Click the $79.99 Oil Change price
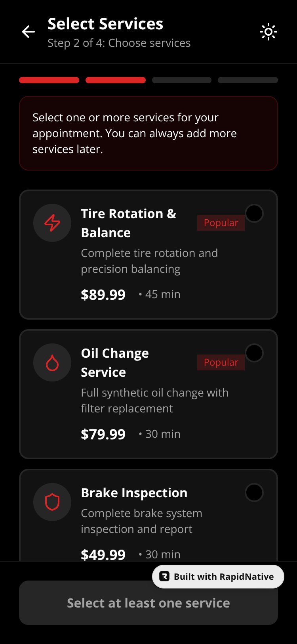 tap(103, 434)
